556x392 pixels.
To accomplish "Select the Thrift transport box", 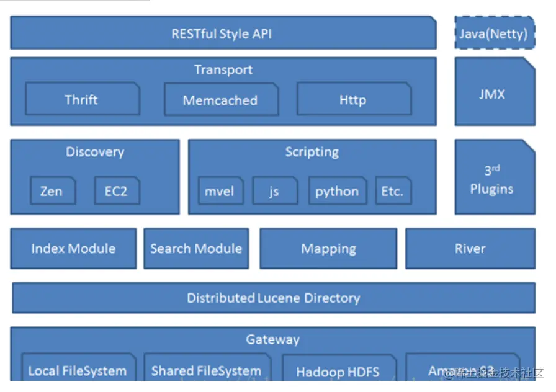I will [83, 99].
